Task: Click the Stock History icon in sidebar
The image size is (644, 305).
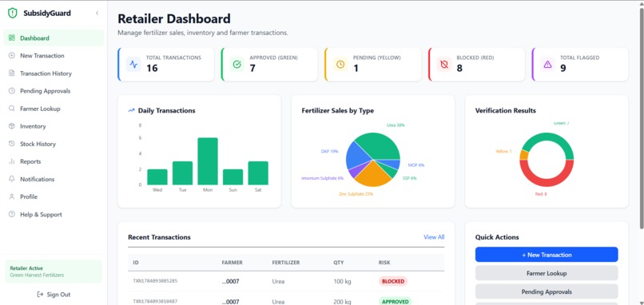Action: pos(12,144)
